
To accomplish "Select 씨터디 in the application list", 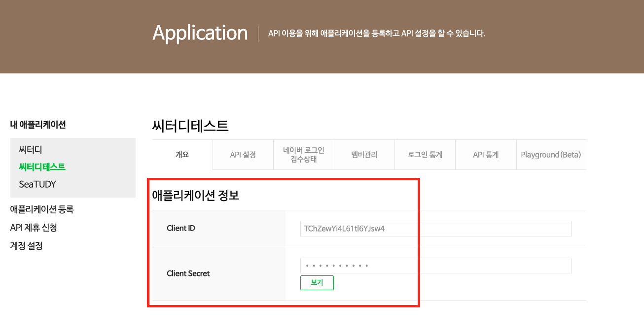I will 31,149.
